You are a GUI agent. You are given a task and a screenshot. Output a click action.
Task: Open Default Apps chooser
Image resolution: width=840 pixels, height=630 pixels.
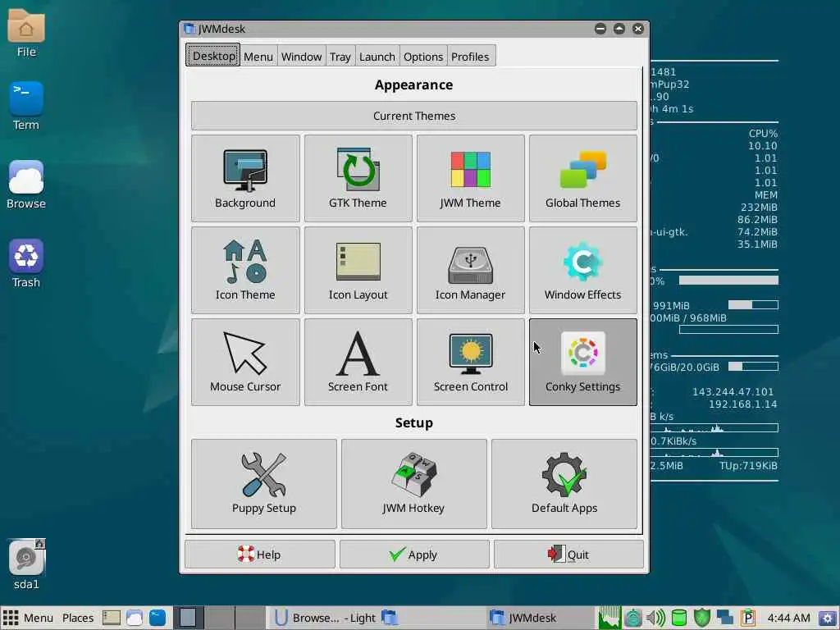point(564,484)
